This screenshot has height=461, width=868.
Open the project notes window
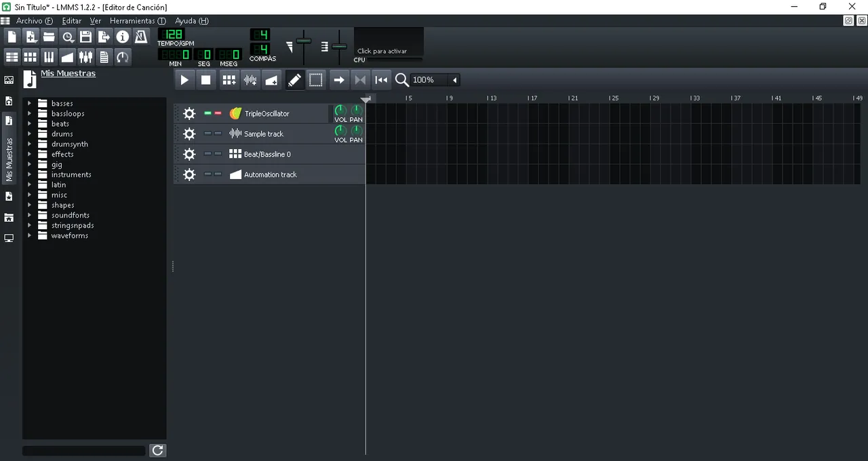pyautogui.click(x=104, y=57)
